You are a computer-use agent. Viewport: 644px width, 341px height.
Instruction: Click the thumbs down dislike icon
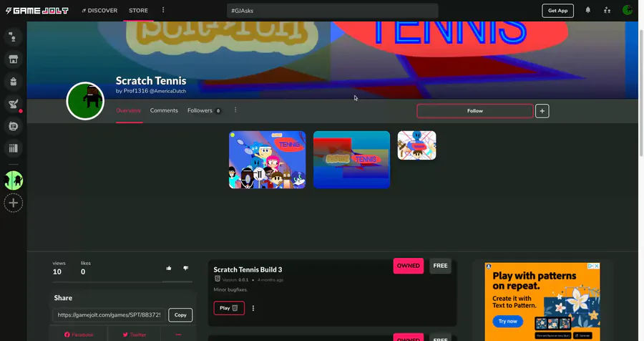point(185,268)
